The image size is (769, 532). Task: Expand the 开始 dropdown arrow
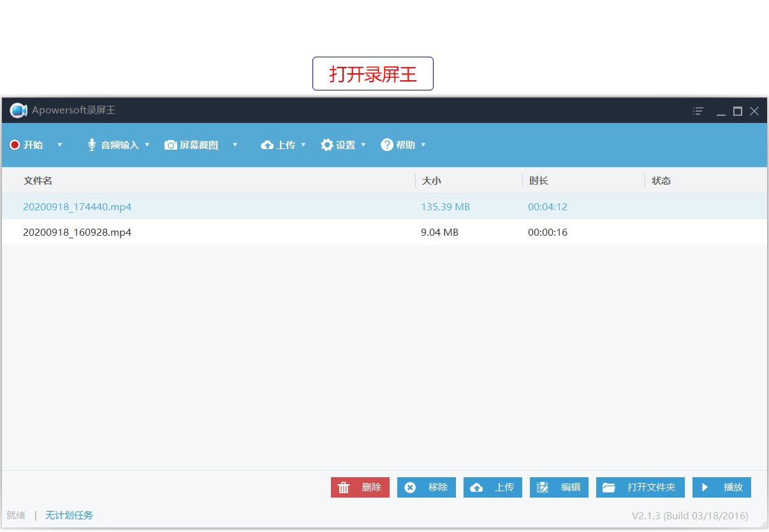tap(60, 145)
